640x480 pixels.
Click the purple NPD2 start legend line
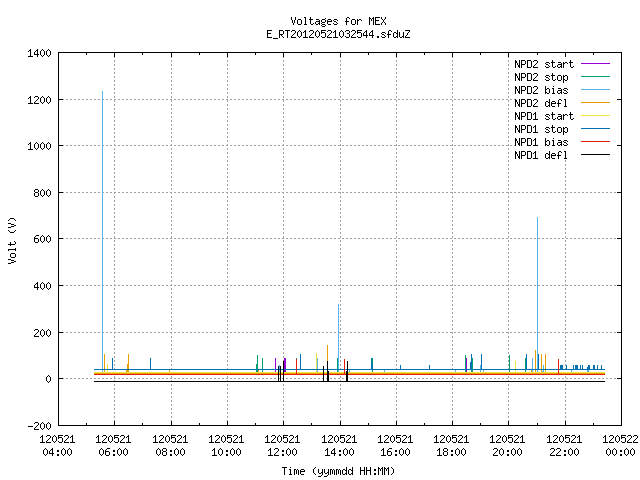(x=595, y=64)
